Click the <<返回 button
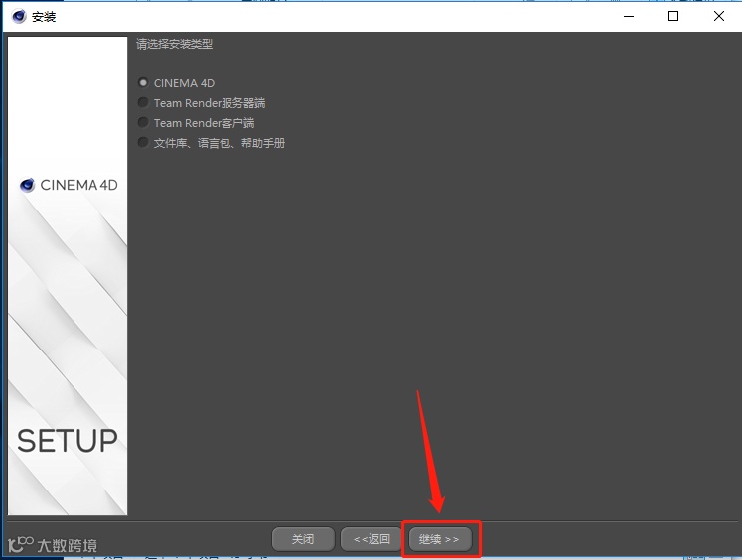Screen dimensions: 742x560 coord(371,539)
